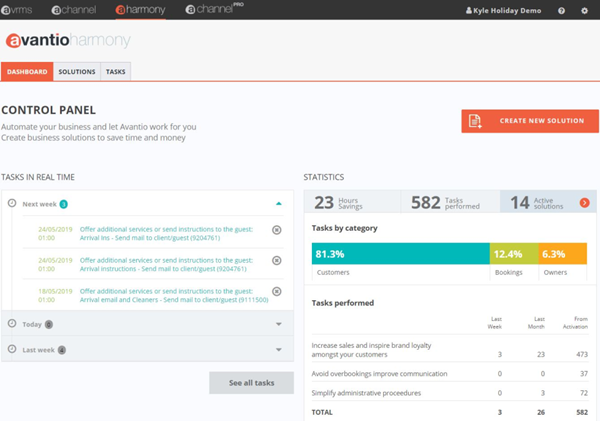Click the Last Week column header
This screenshot has height=421, width=600.
[x=494, y=323]
